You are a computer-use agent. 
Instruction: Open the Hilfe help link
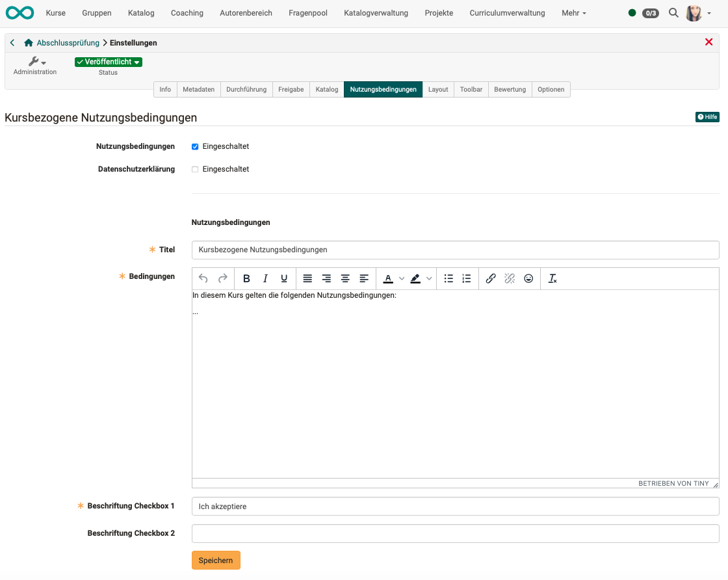pos(707,117)
